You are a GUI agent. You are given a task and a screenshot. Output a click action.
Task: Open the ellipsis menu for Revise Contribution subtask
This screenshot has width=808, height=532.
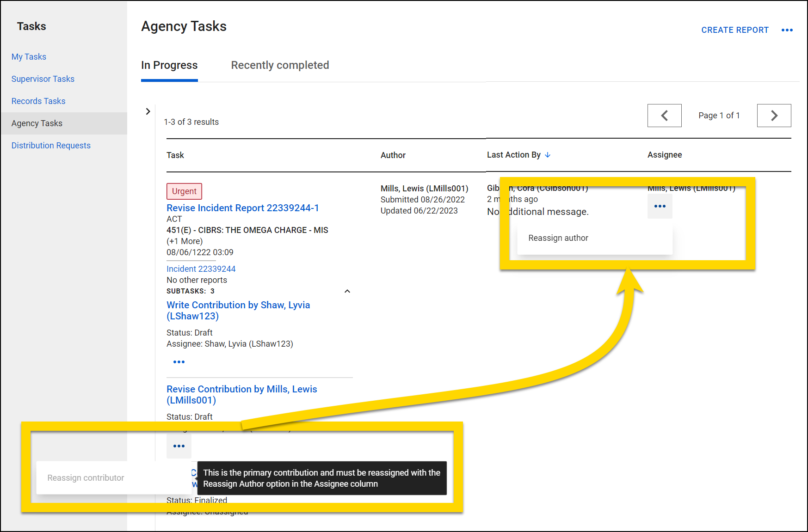179,446
